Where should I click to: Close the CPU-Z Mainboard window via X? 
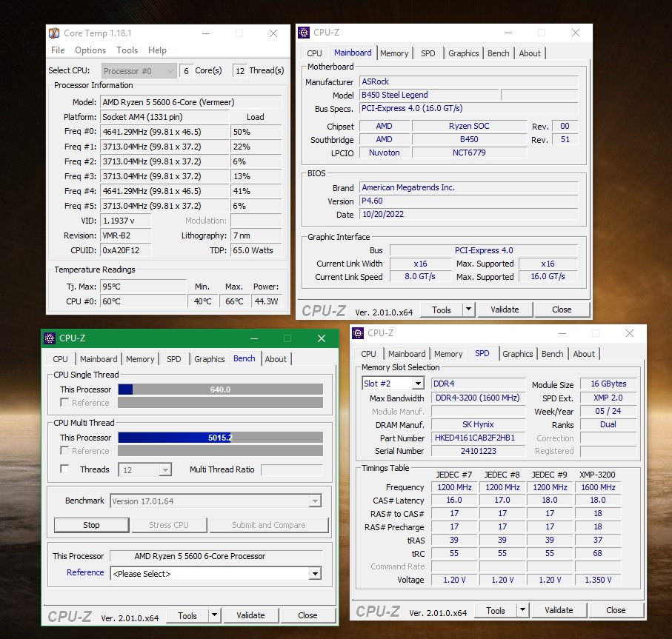576,33
